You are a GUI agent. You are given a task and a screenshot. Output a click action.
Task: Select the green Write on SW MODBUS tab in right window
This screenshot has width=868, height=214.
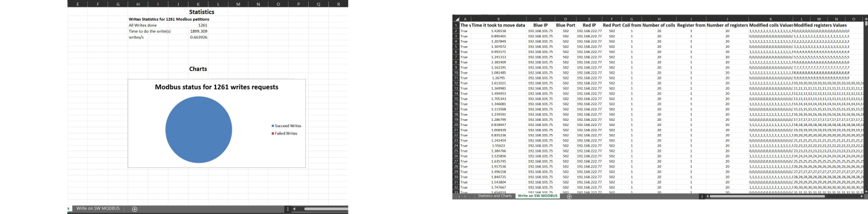tap(538, 196)
